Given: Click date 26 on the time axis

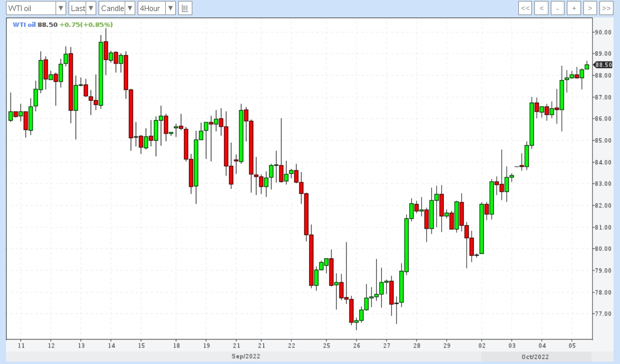Looking at the screenshot, I should coord(356,345).
